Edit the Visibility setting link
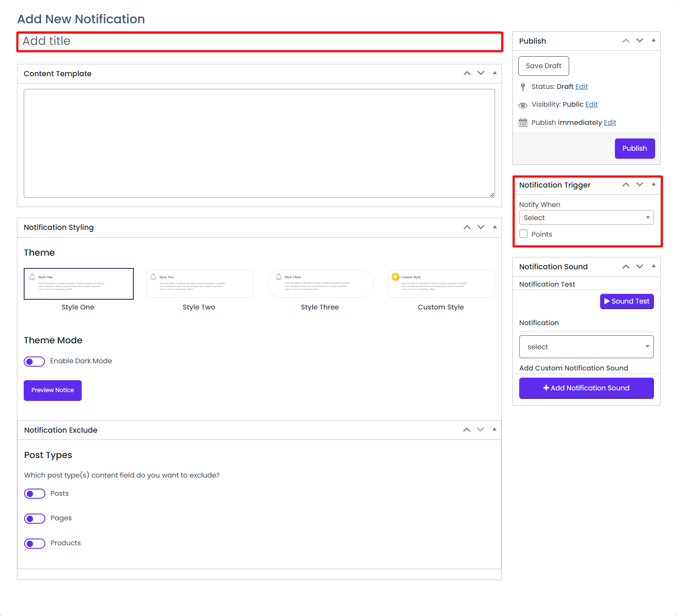 (x=591, y=104)
